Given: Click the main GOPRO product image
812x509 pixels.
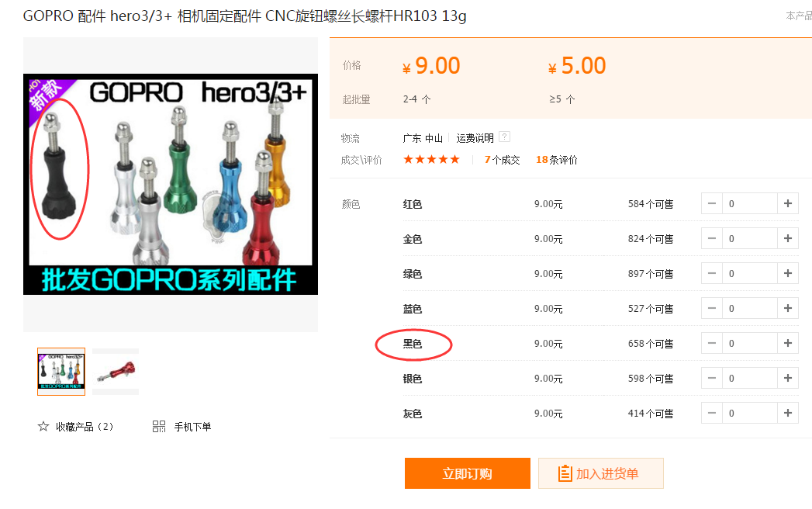Looking at the screenshot, I should pyautogui.click(x=171, y=185).
